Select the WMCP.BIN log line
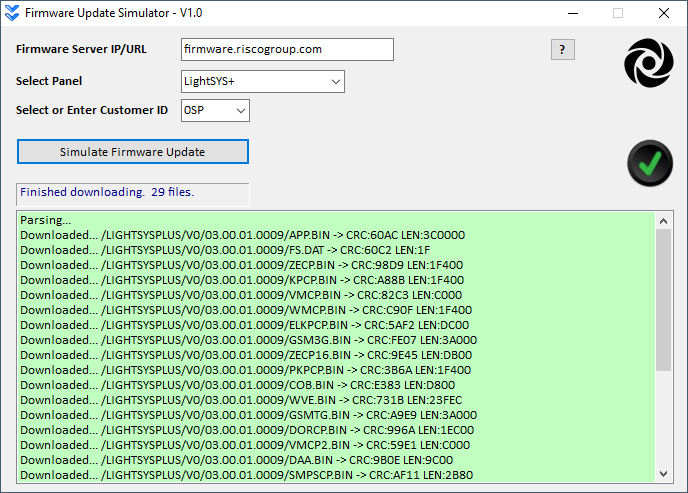Viewport: 688px width, 493px height. coord(246,310)
